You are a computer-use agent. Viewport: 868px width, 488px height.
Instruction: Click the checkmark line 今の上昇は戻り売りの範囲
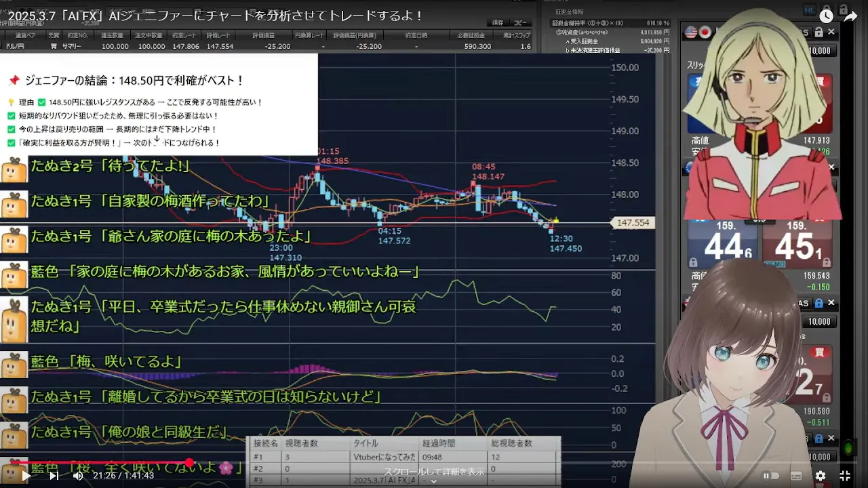tap(113, 129)
